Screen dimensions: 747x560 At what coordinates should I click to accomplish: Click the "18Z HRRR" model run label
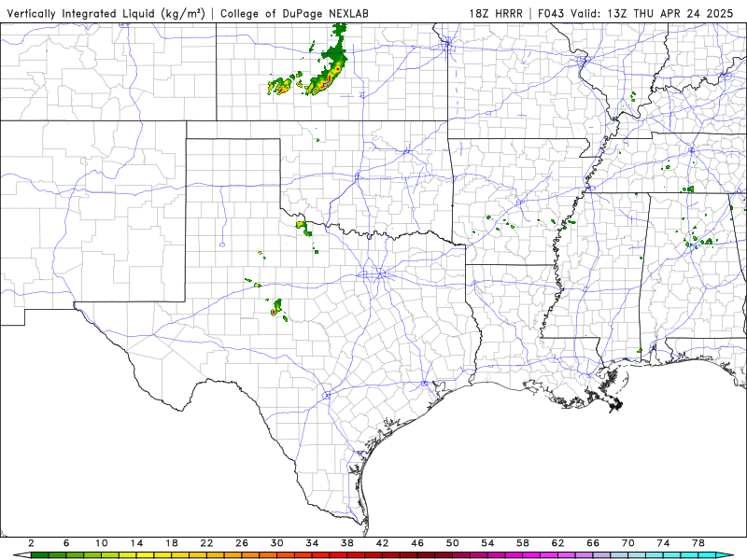pos(496,13)
